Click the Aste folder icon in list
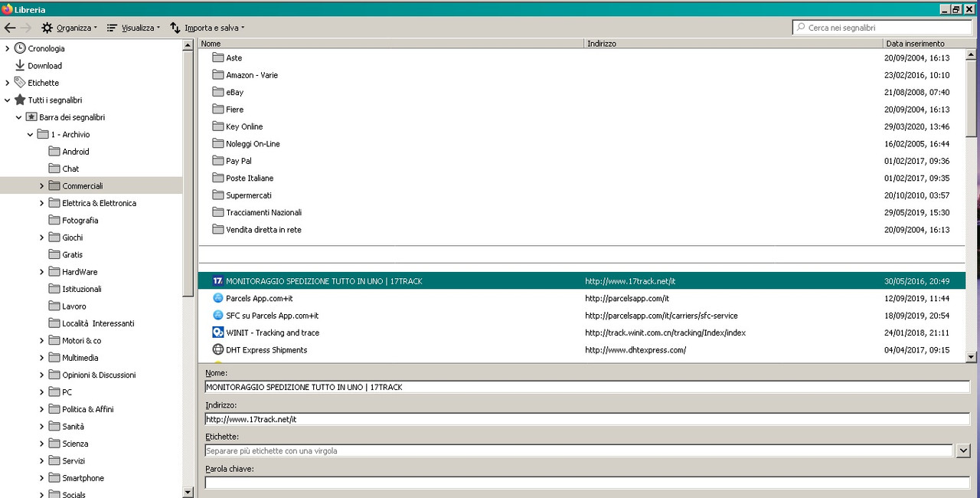 (218, 57)
